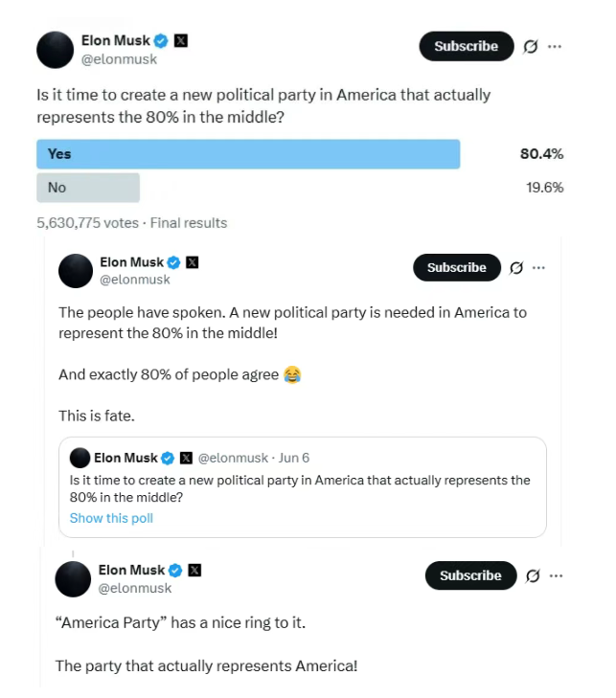
Task: Open Grok icon on the top poll tweet
Action: (531, 46)
